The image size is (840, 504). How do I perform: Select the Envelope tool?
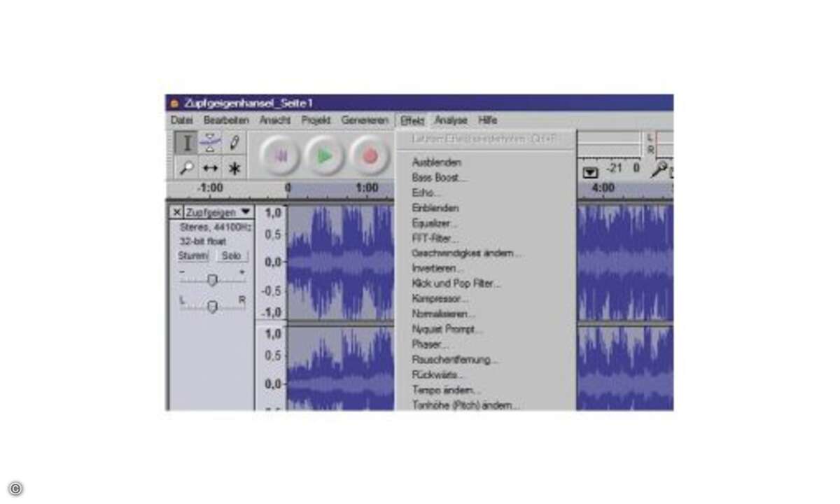click(210, 143)
